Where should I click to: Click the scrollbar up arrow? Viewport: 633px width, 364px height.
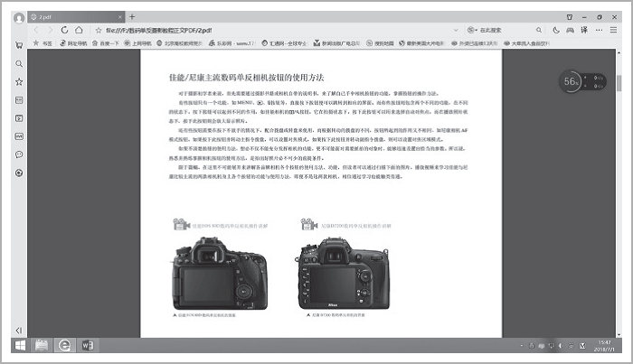pos(619,52)
